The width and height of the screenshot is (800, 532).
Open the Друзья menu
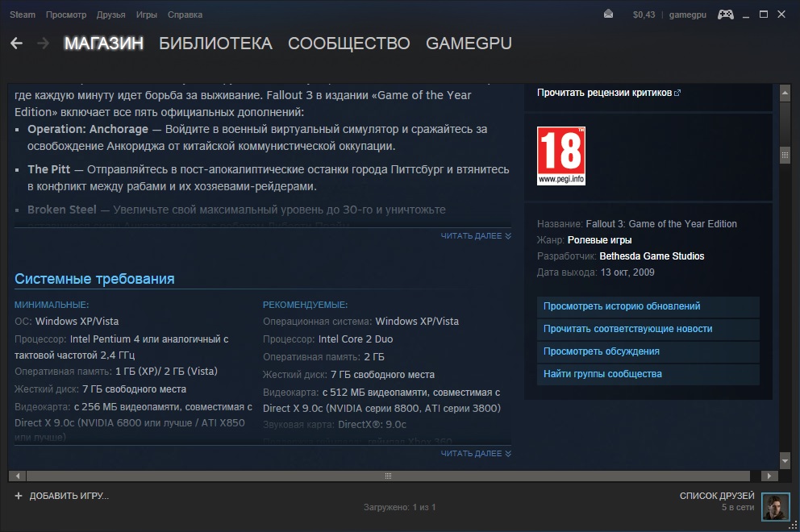(x=110, y=15)
